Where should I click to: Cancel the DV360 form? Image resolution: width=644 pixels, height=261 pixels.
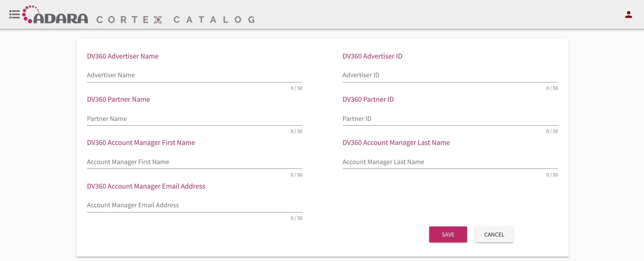494,234
